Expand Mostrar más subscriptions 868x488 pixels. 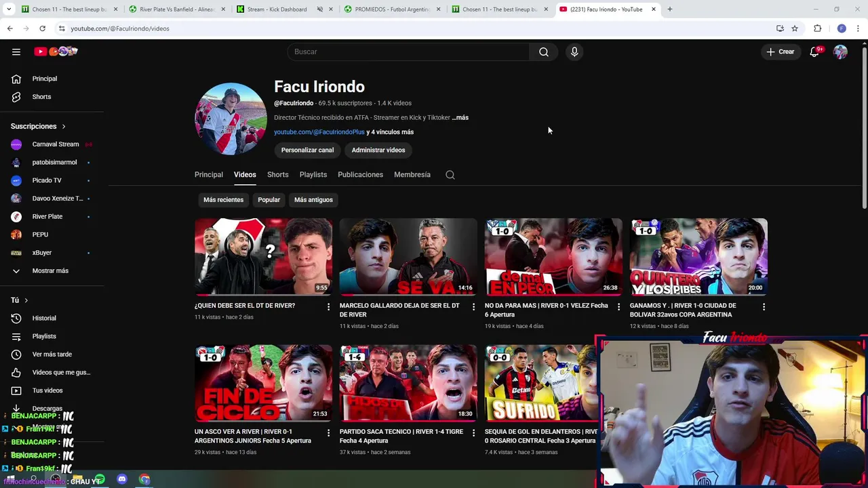tap(52, 270)
